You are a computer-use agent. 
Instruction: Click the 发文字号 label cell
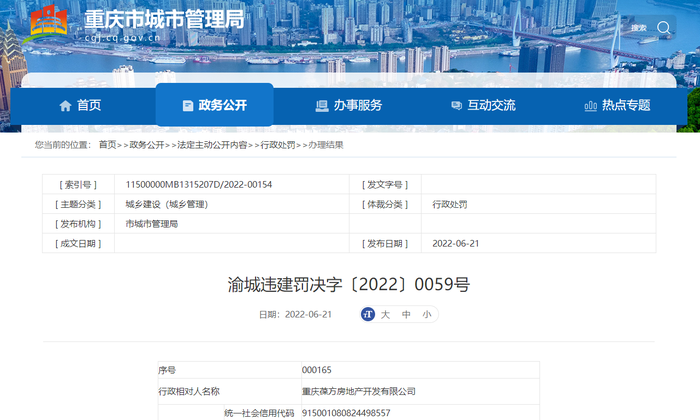[x=385, y=185]
